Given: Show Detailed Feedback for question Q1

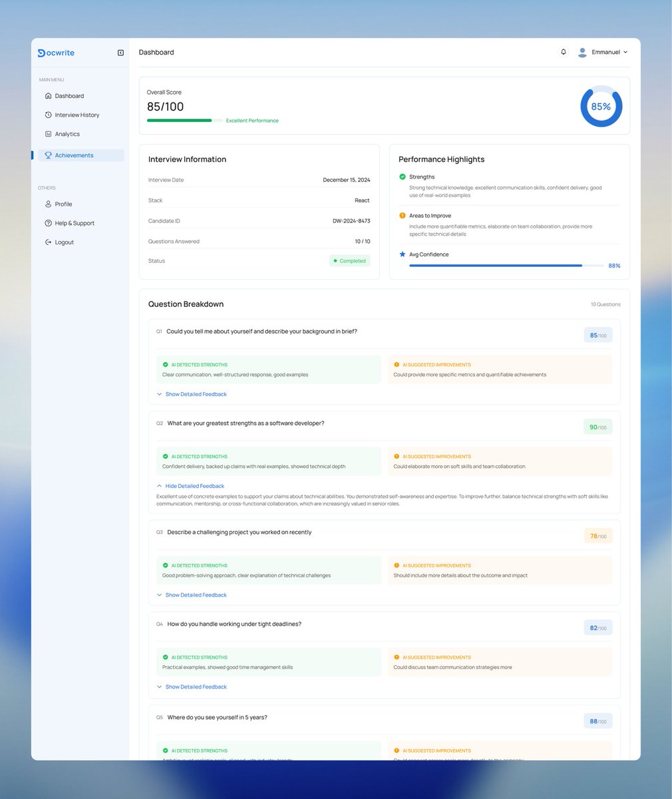Looking at the screenshot, I should pyautogui.click(x=192, y=394).
